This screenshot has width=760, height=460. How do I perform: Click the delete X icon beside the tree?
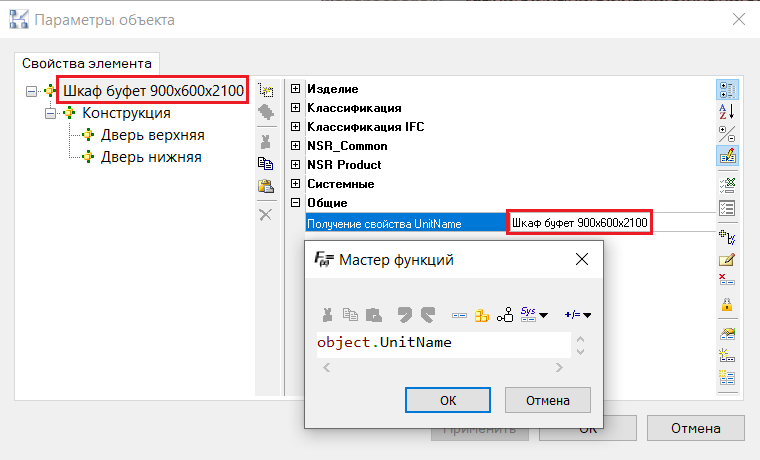coord(266,215)
